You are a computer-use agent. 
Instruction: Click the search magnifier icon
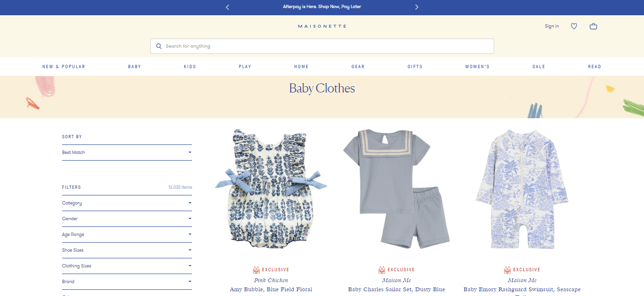[159, 46]
